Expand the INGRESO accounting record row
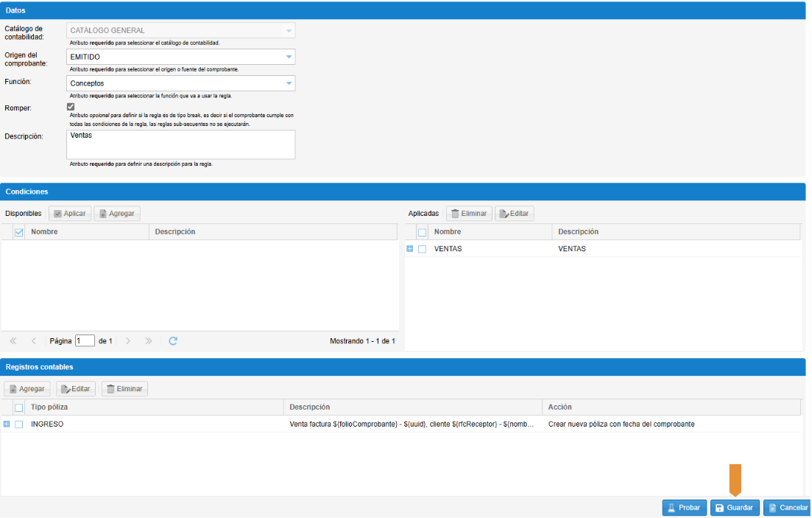 [x=7, y=424]
